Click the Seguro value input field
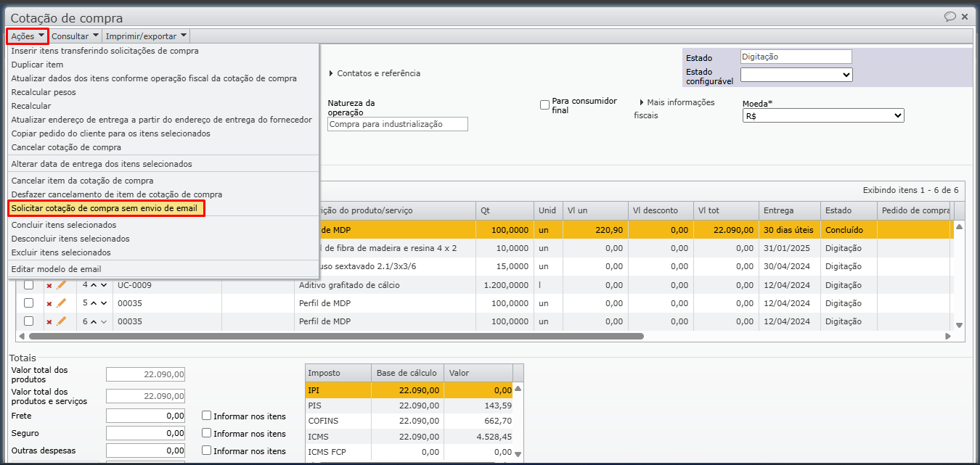 pos(146,434)
